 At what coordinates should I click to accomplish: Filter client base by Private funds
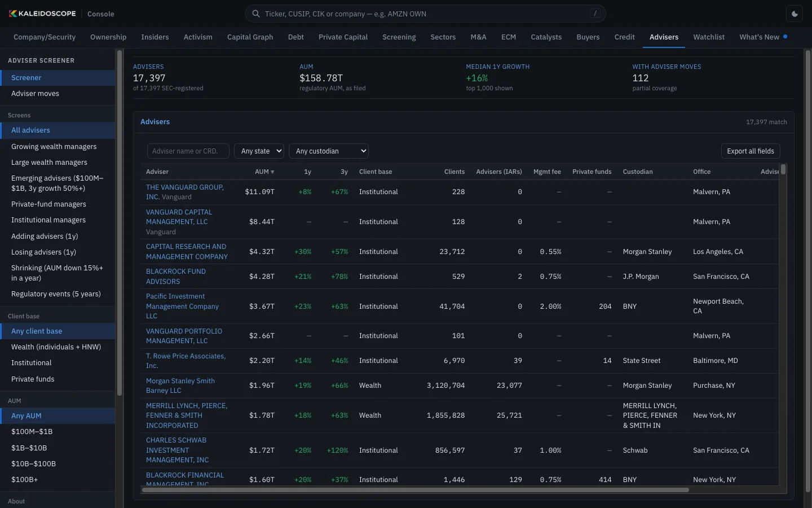[x=58, y=379]
